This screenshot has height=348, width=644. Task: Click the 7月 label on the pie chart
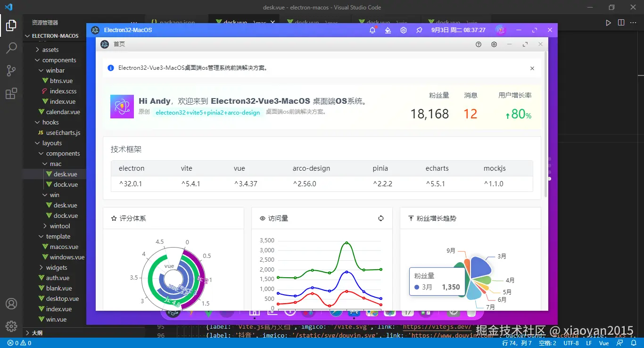[490, 307]
